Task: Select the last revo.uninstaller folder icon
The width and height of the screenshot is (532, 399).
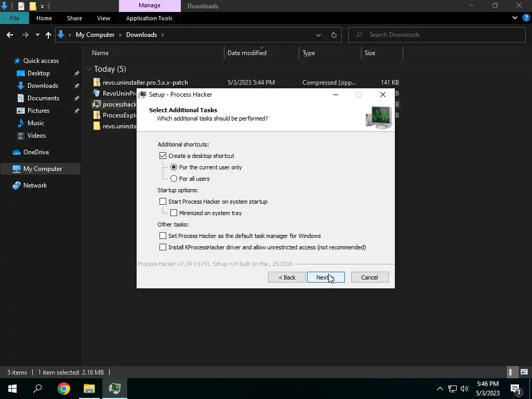Action: coord(97,126)
